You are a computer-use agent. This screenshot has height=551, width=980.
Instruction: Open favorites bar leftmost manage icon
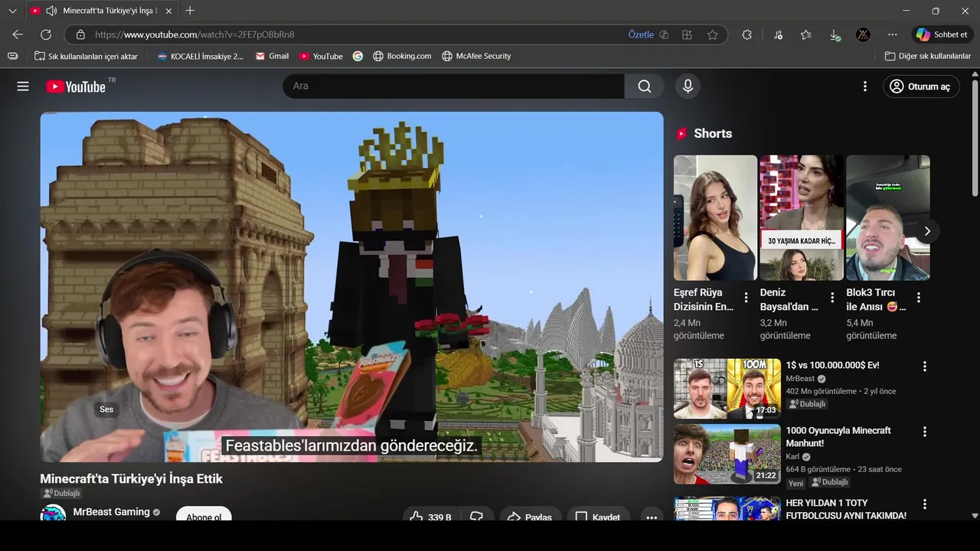tap(12, 56)
